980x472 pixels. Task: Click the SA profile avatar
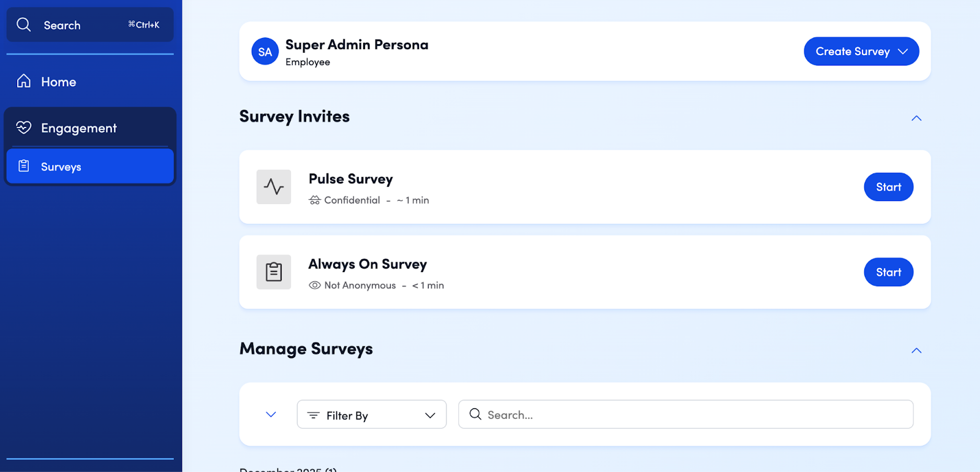tap(265, 51)
